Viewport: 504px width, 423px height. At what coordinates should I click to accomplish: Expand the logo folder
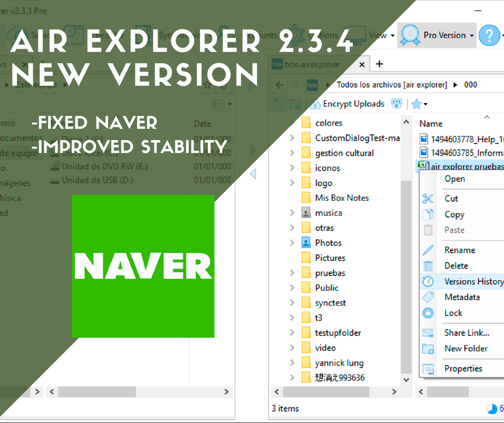click(292, 183)
